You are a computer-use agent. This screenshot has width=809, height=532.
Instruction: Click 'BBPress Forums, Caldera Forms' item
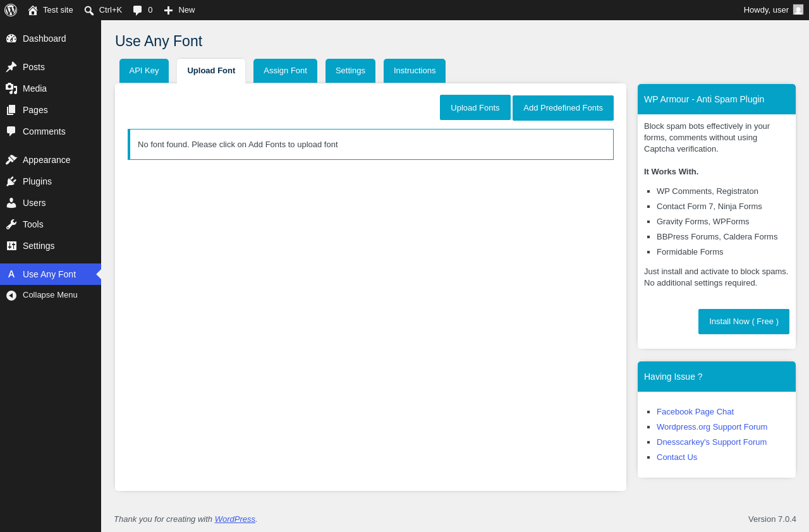point(717,237)
